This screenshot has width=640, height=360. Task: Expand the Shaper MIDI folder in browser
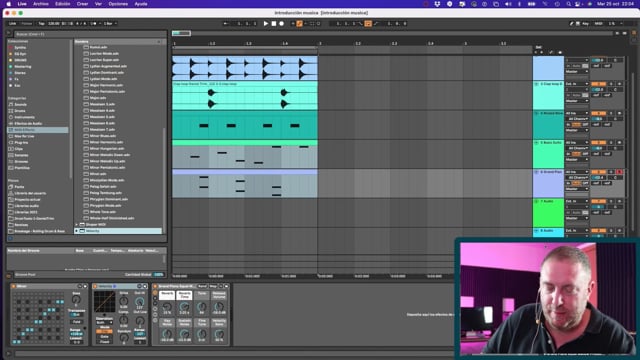77,224
